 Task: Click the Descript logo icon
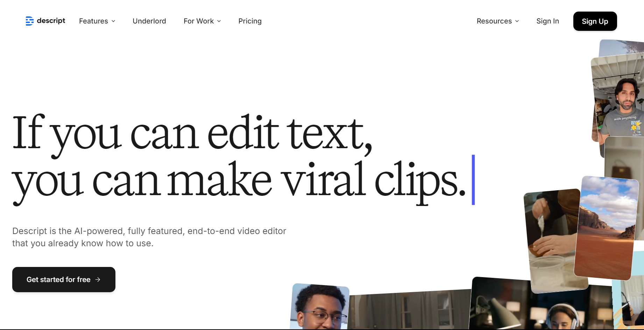(x=30, y=21)
